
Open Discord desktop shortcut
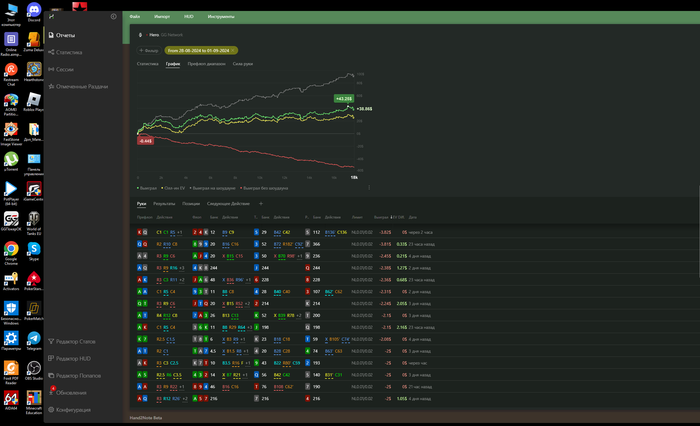coord(34,12)
